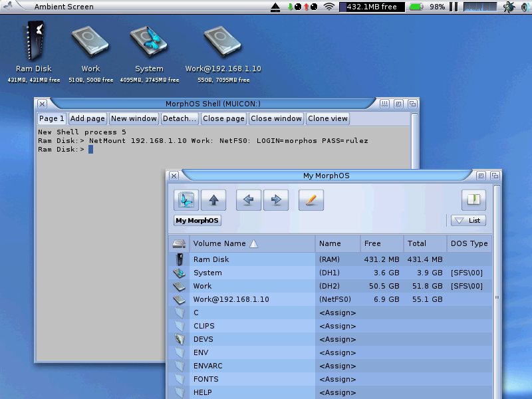Navigate back with the left arrow button
This screenshot has height=399, width=532.
coord(248,200)
